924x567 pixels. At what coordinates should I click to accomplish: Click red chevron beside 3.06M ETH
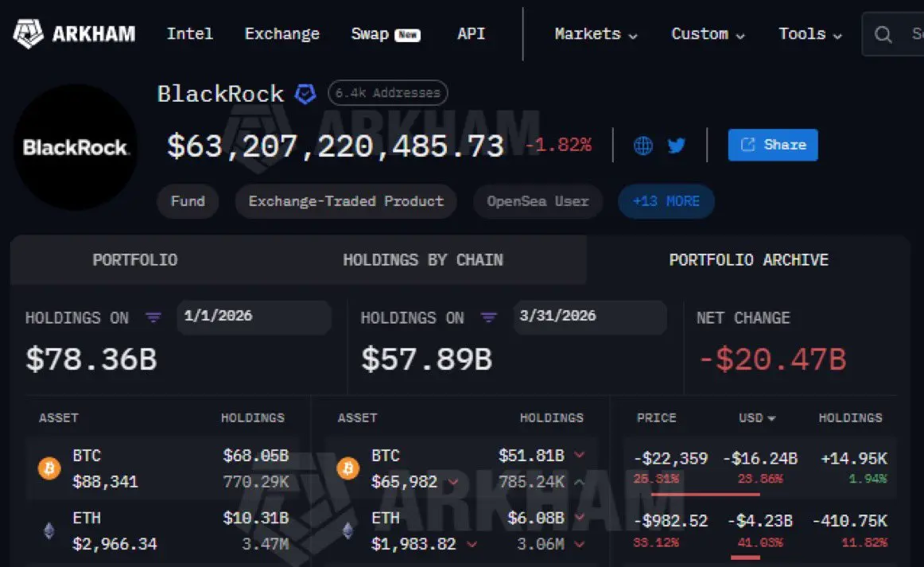pyautogui.click(x=579, y=544)
